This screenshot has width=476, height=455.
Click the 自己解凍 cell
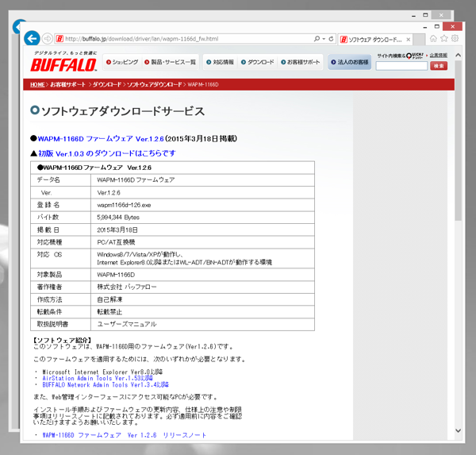(202, 299)
